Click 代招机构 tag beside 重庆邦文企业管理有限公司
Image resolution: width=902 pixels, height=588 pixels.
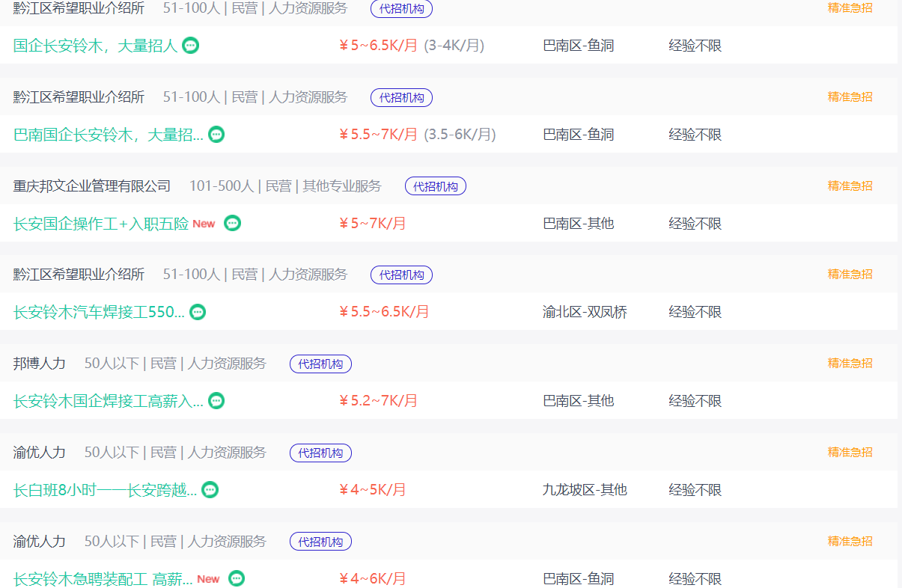pos(435,186)
